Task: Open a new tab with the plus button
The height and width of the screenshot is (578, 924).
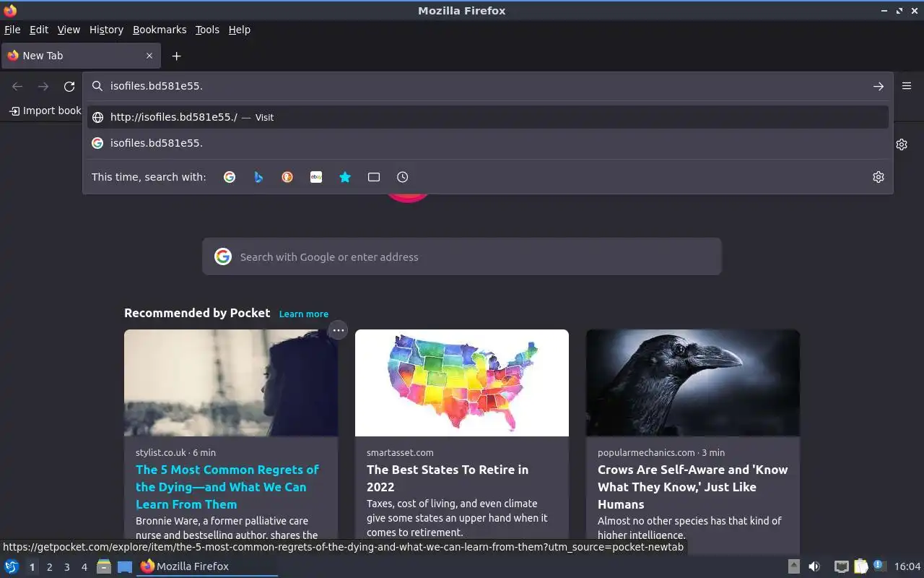Action: 176,56
